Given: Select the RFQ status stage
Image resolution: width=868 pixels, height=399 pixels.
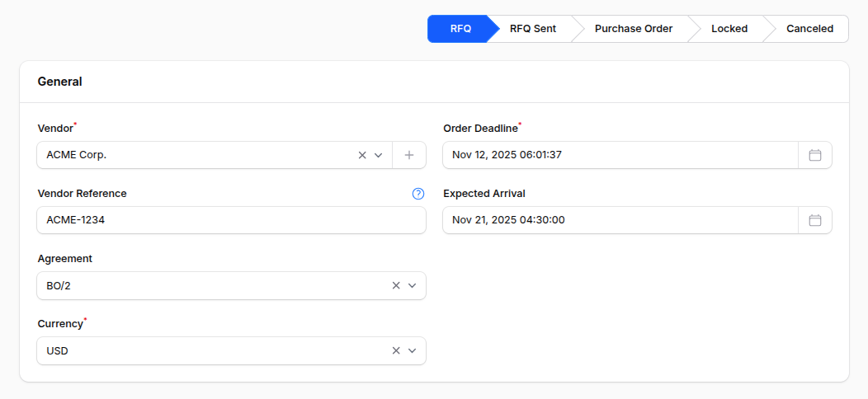Looking at the screenshot, I should point(460,29).
